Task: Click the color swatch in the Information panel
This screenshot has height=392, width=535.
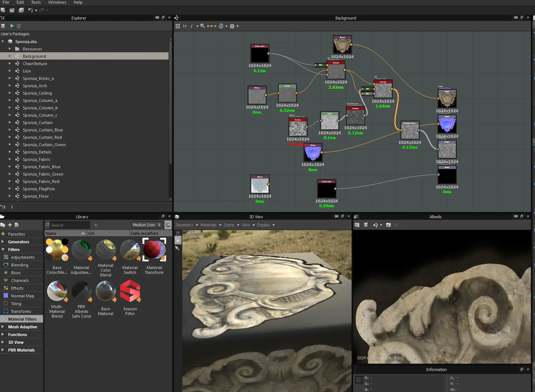Action: [359, 379]
